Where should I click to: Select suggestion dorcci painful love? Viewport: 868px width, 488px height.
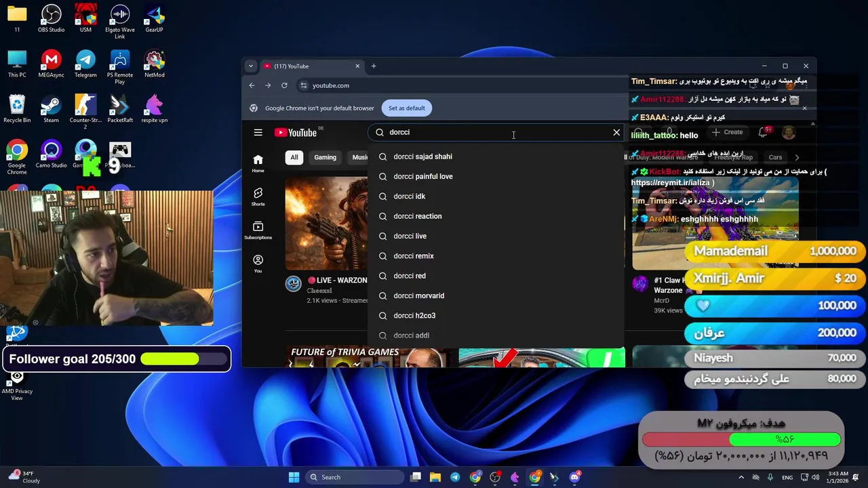click(496, 176)
